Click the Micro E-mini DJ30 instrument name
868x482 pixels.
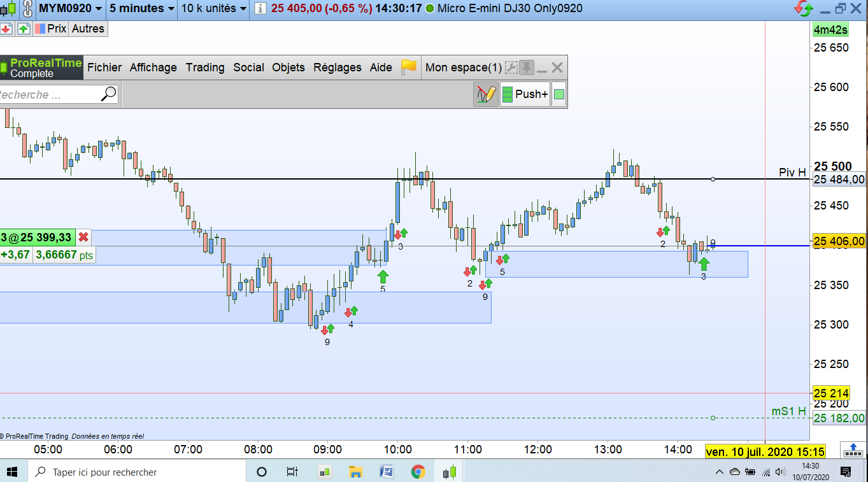[x=510, y=9]
